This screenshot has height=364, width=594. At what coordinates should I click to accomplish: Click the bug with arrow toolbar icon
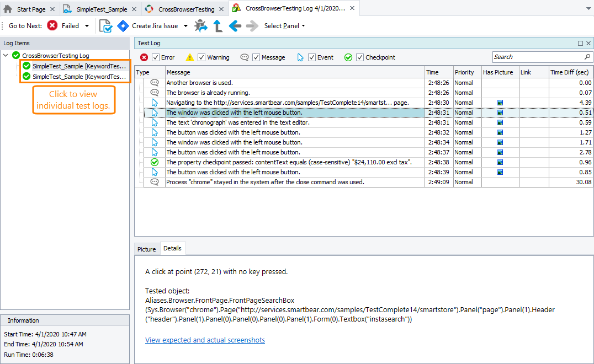pyautogui.click(x=201, y=26)
